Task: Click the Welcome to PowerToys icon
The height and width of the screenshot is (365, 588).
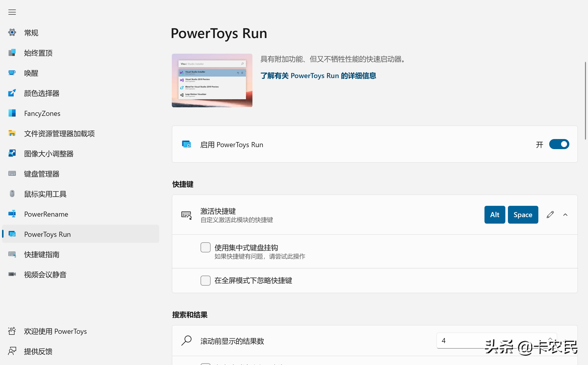Action: [x=12, y=331]
